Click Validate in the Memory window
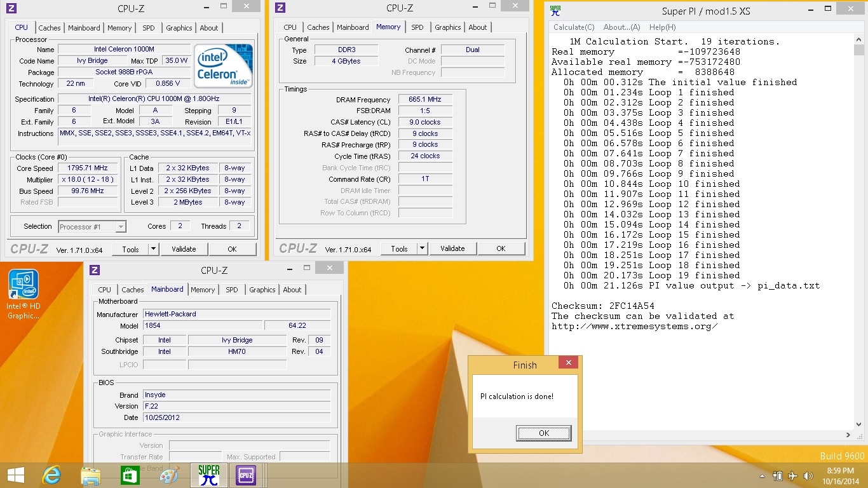Image resolution: width=868 pixels, height=488 pixels. (x=452, y=248)
